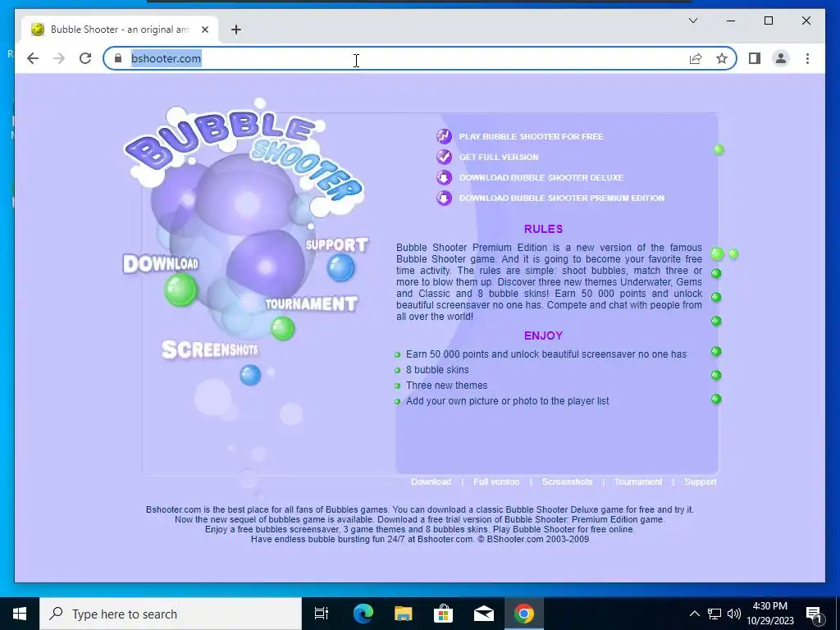Image resolution: width=840 pixels, height=630 pixels.
Task: Bookmark this tab with the star icon
Action: click(x=722, y=58)
